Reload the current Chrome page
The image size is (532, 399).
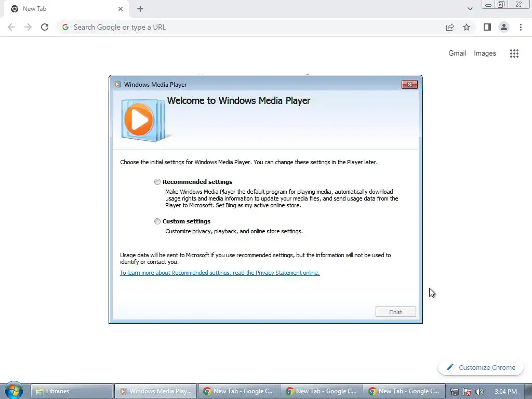[45, 27]
